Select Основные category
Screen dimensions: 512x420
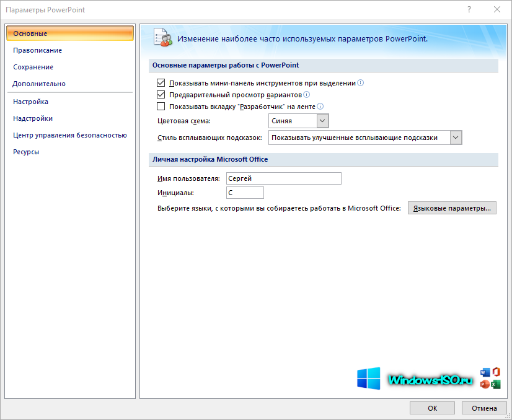(70, 33)
